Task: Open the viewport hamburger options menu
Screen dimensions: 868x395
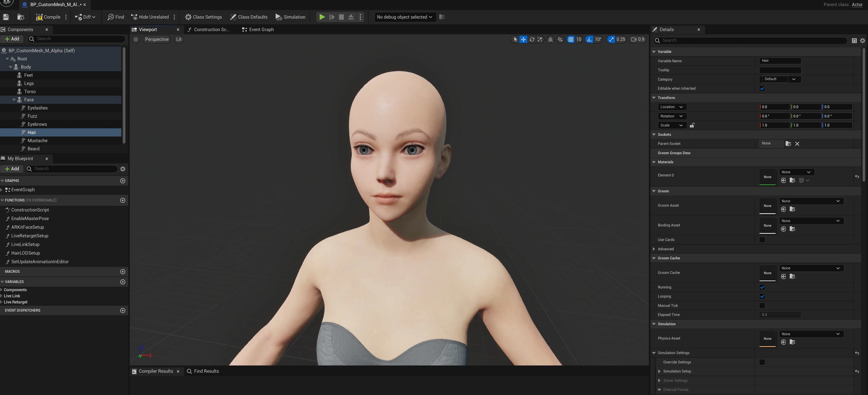Action: (x=135, y=40)
